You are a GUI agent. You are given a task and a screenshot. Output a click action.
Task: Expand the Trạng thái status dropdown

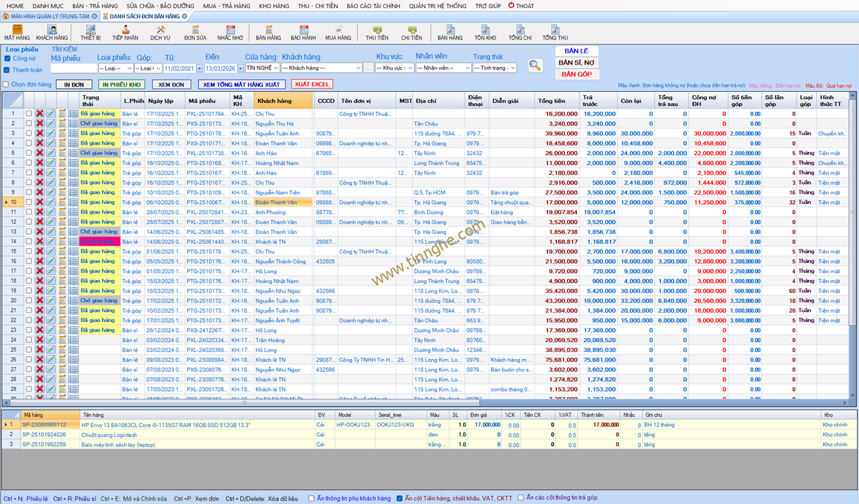(512, 68)
